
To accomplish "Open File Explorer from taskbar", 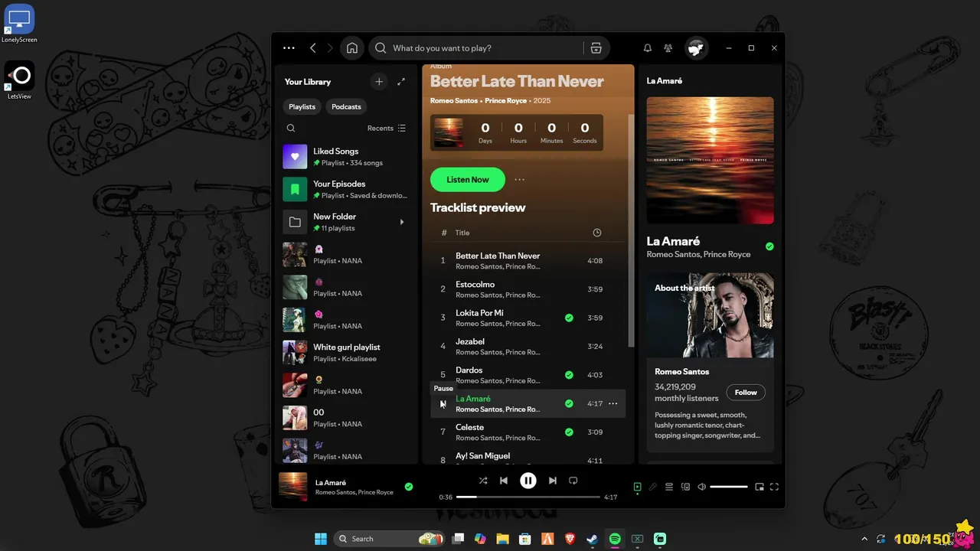I will [x=502, y=539].
